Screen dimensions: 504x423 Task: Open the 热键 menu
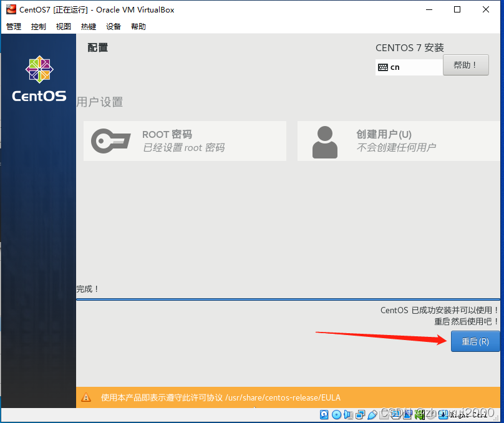(89, 26)
